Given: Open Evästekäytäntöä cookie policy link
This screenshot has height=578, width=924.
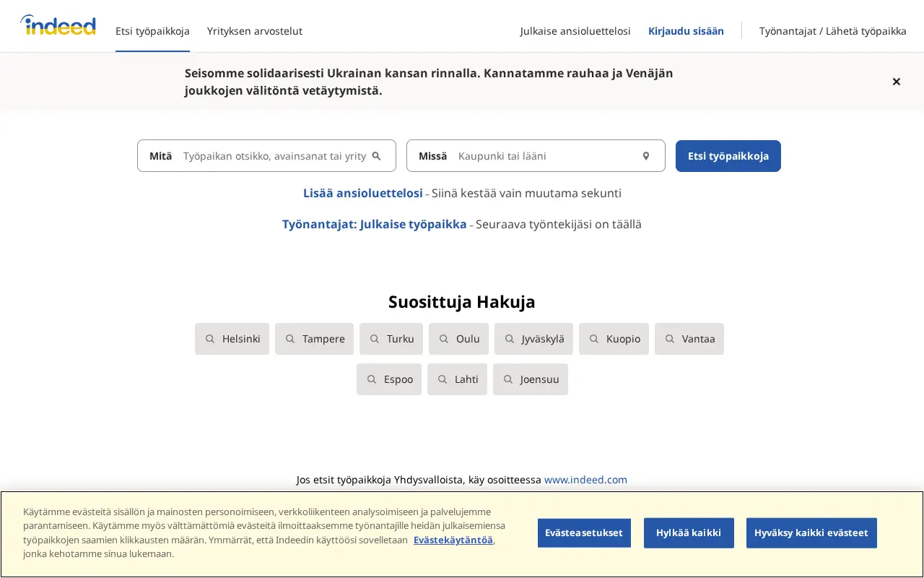Looking at the screenshot, I should 453,540.
